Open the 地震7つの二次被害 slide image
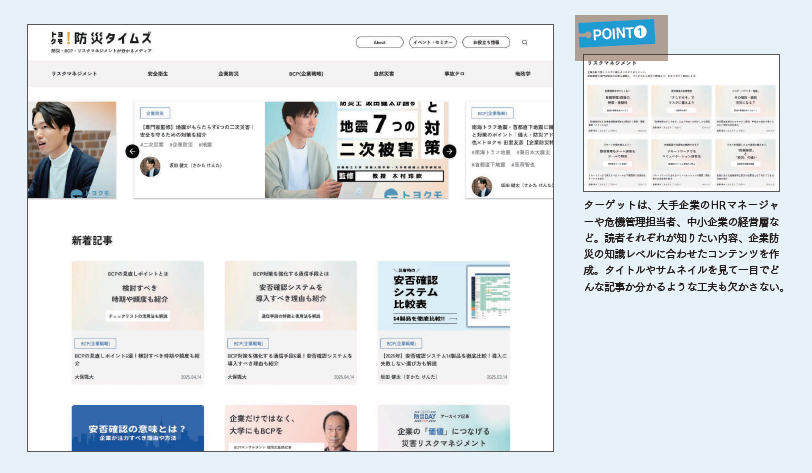Viewport: 812px width, 473px height. coord(356,150)
